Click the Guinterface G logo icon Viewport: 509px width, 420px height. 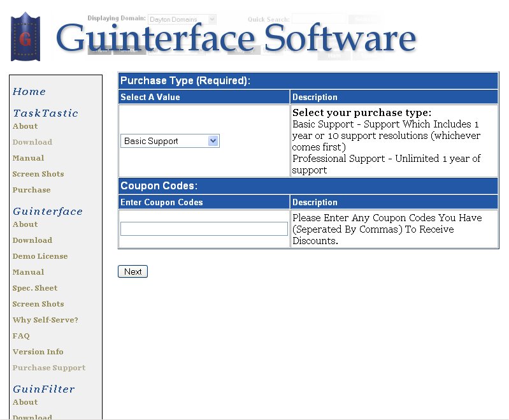[x=25, y=37]
